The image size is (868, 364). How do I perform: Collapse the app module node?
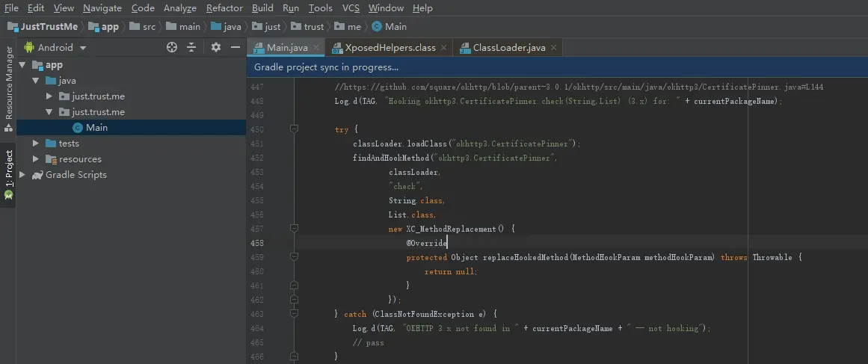[22, 65]
